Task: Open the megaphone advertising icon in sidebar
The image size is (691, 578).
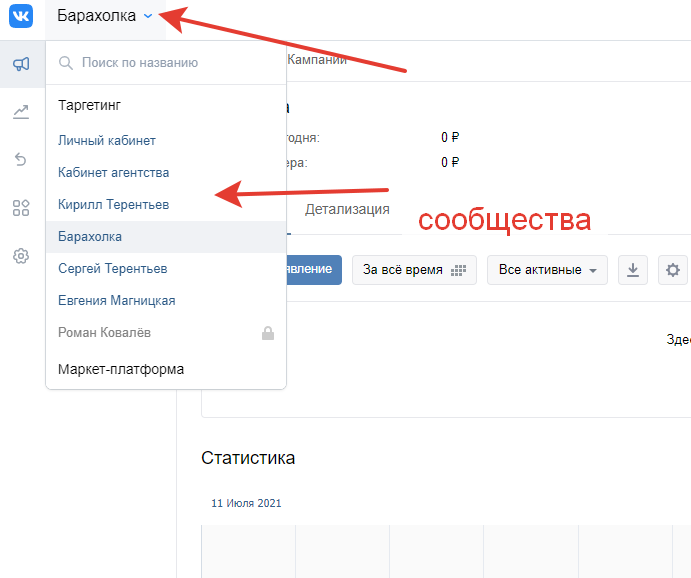Action: coord(21,64)
